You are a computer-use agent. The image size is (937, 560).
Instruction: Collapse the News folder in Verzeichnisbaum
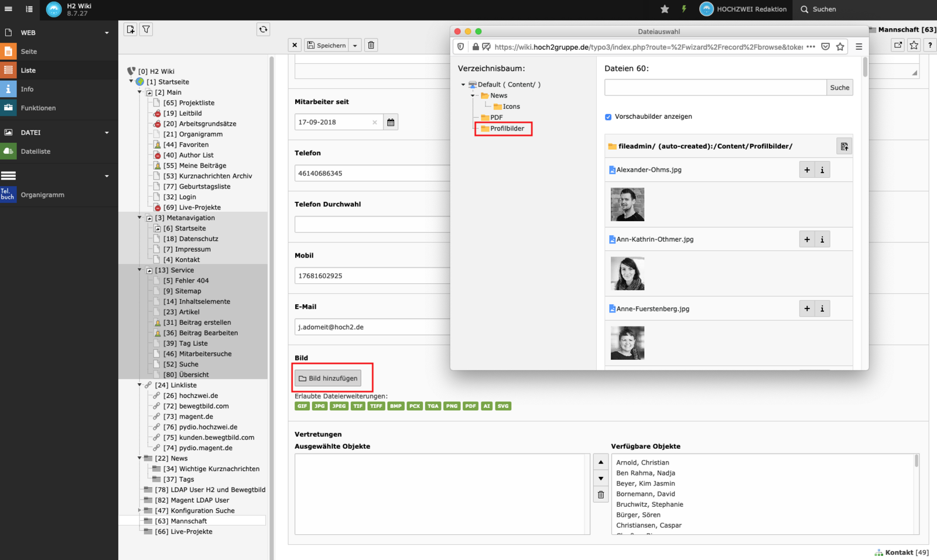pyautogui.click(x=473, y=95)
